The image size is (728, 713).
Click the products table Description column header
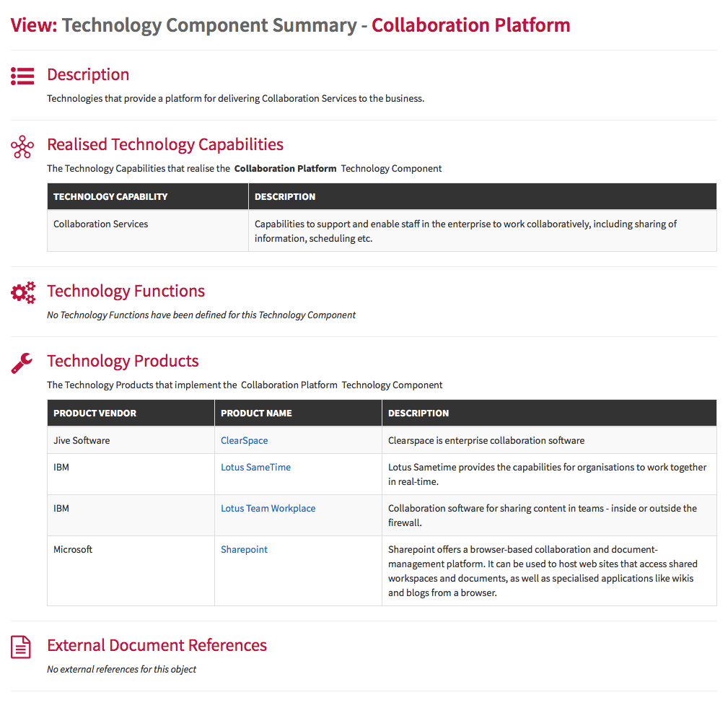point(549,413)
